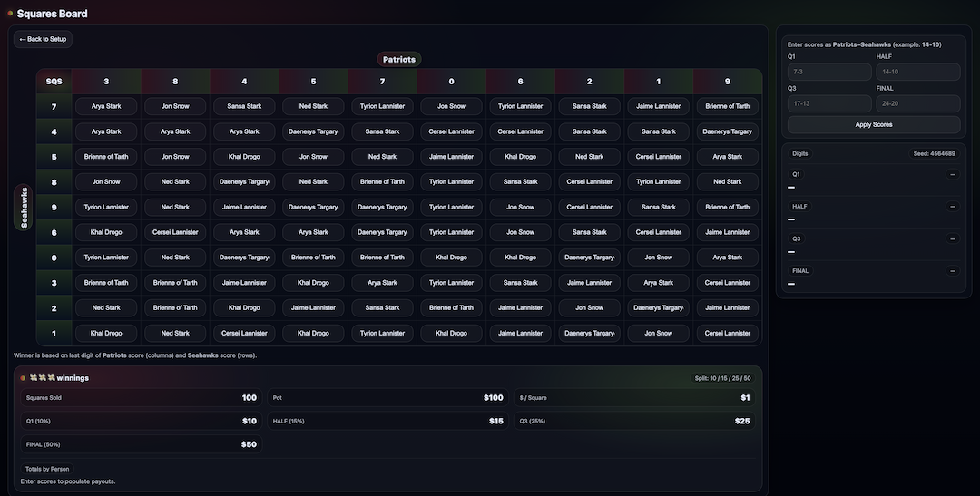Screen dimensions: 980x496
Task: Select Arya Stark square at Patriots 9, Seahawks 5
Action: click(728, 157)
